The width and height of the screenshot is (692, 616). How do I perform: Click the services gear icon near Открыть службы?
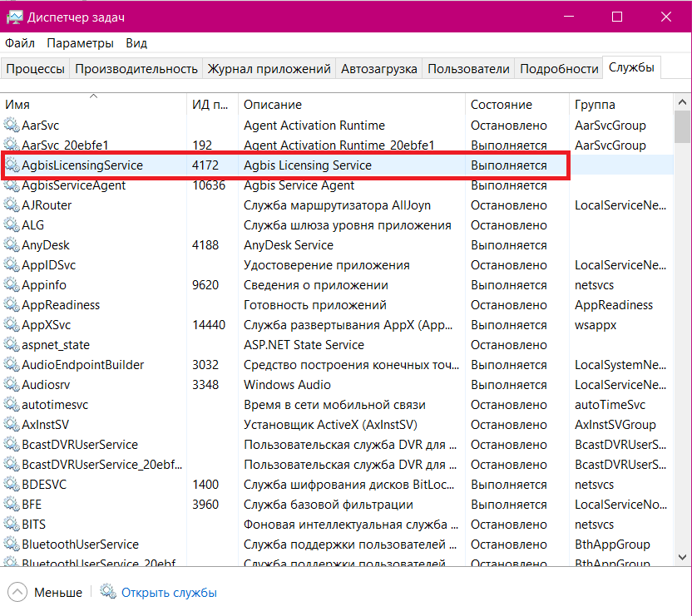click(x=107, y=592)
